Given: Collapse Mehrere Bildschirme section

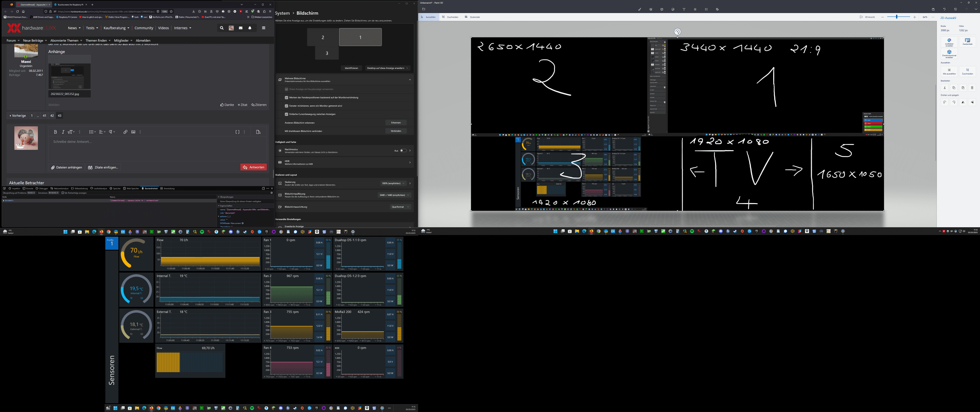Looking at the screenshot, I should click(x=410, y=79).
